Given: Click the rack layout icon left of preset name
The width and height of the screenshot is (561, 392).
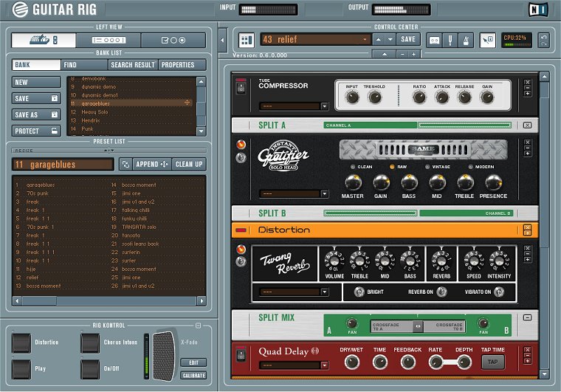Looking at the screenshot, I should point(247,40).
